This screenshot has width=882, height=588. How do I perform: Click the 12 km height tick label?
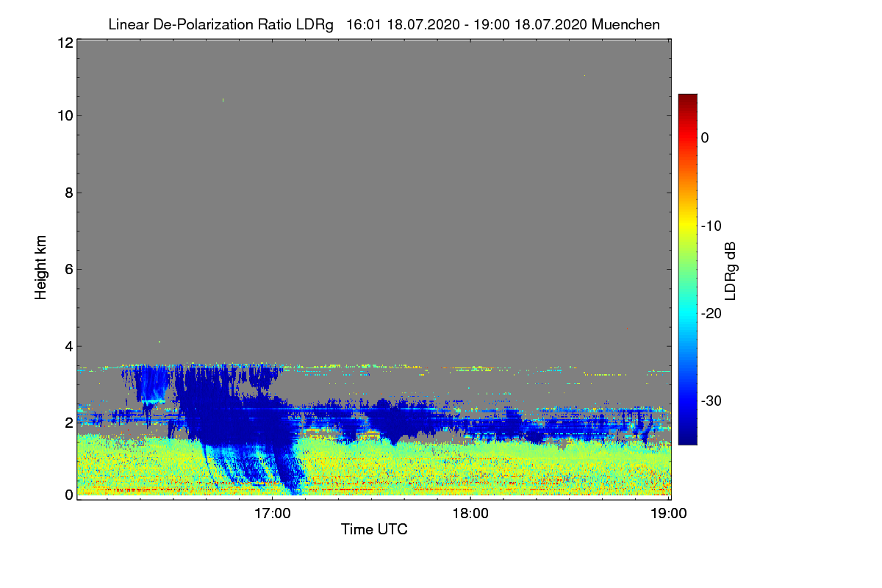pos(65,43)
